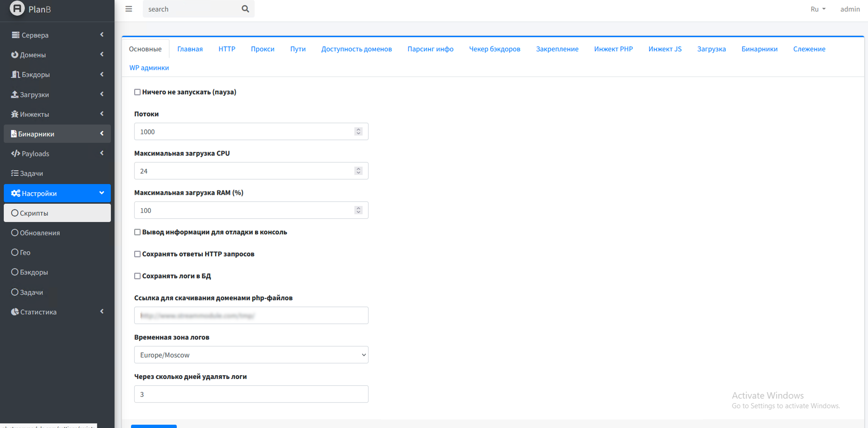
Task: Collapse the Настройки sidebar menu
Action: [57, 193]
